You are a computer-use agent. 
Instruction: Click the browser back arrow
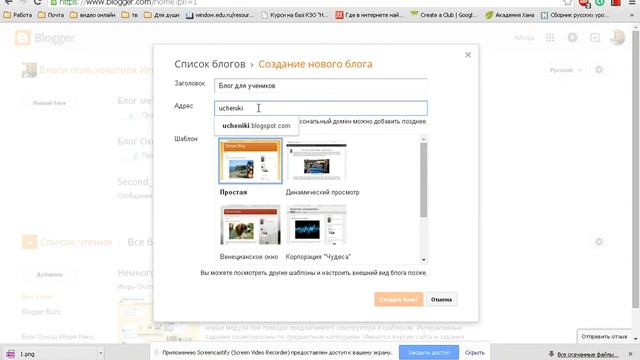pyautogui.click(x=8, y=2)
